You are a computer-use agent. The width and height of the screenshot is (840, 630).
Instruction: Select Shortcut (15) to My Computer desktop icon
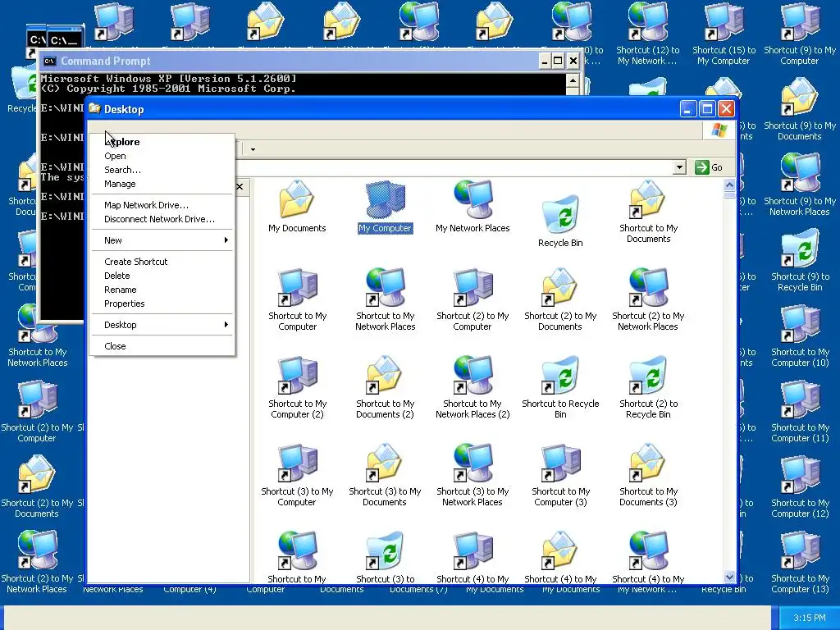point(724,34)
